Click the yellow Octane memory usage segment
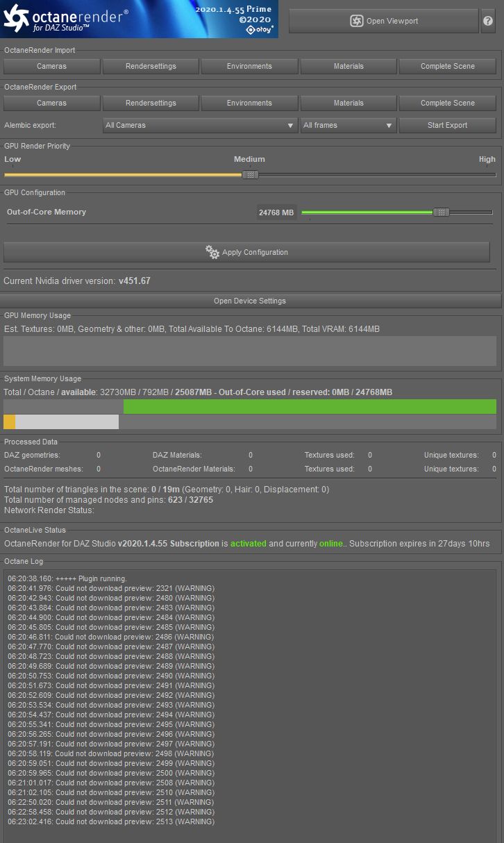 (9, 422)
